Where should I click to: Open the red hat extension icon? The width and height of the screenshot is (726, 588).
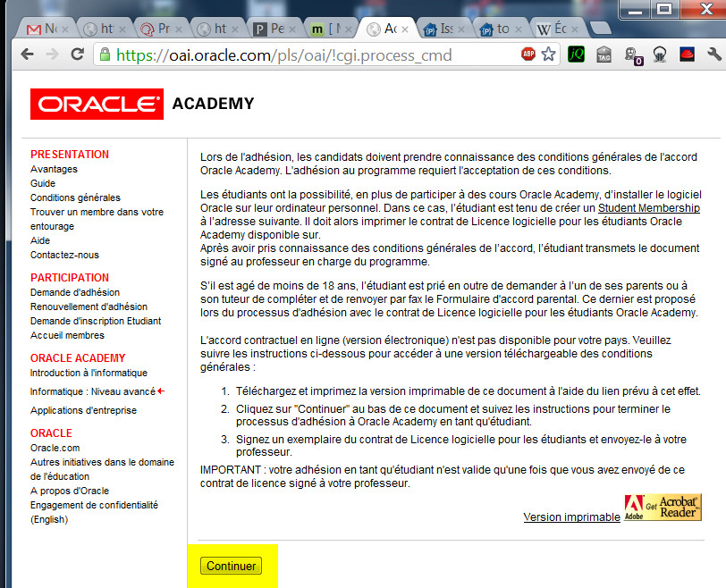[x=687, y=55]
